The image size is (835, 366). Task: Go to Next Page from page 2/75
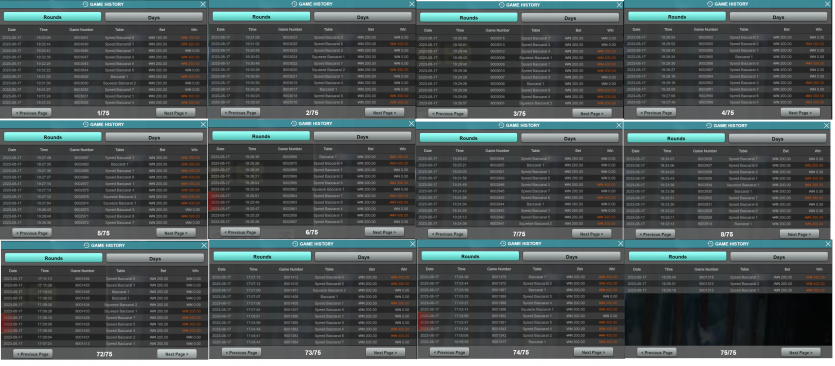pos(384,112)
